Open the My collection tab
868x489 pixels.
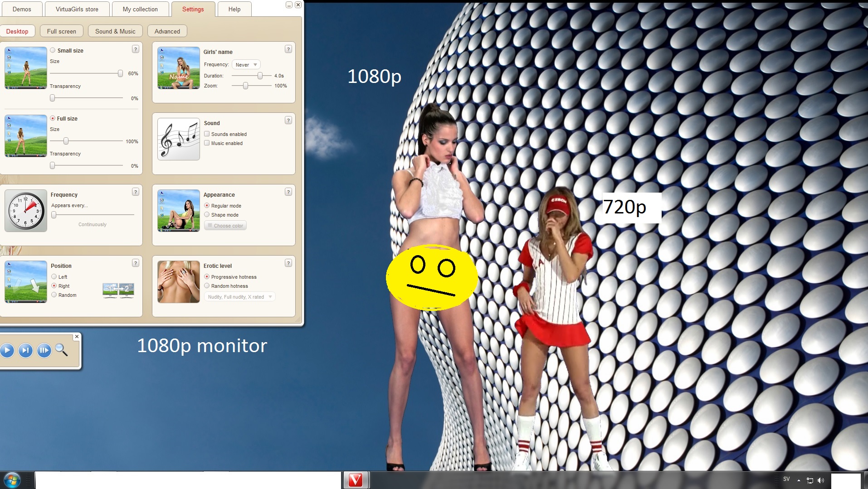pos(140,9)
